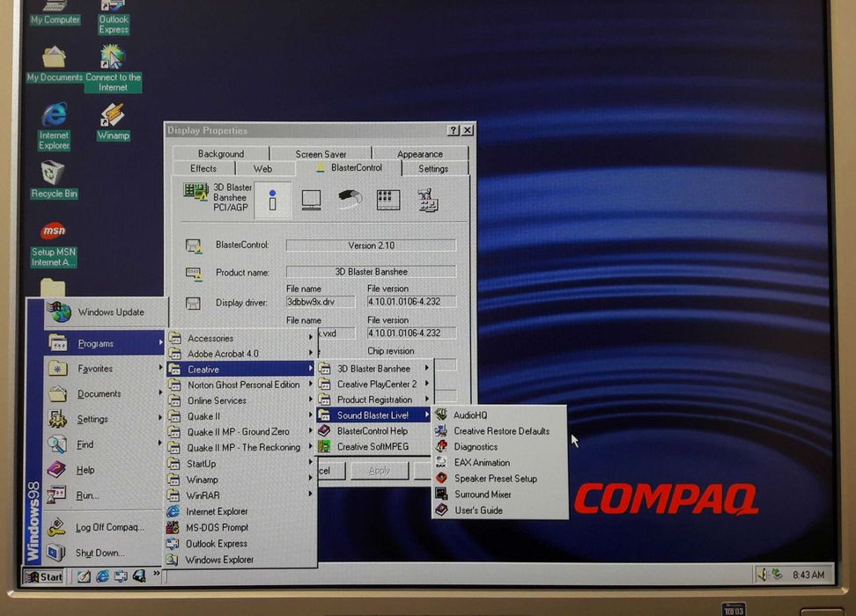Screen dimensions: 856x616
Task: Open Find in Start menu
Action: (104, 444)
